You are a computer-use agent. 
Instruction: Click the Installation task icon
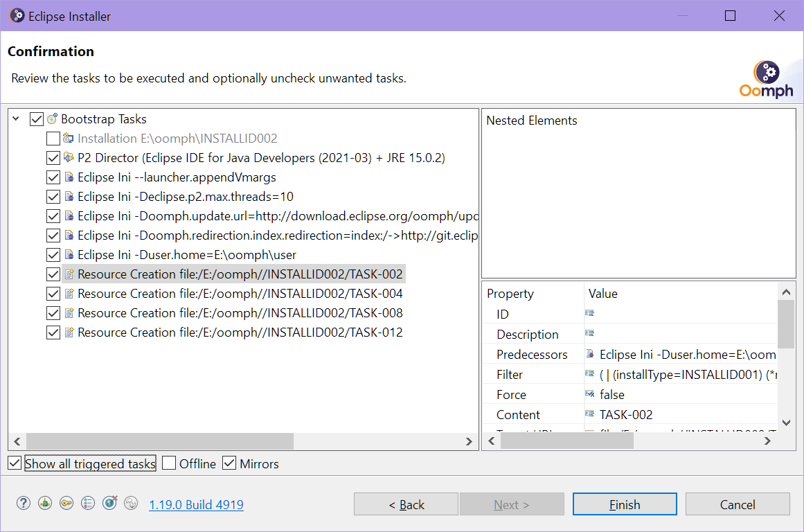(68, 138)
